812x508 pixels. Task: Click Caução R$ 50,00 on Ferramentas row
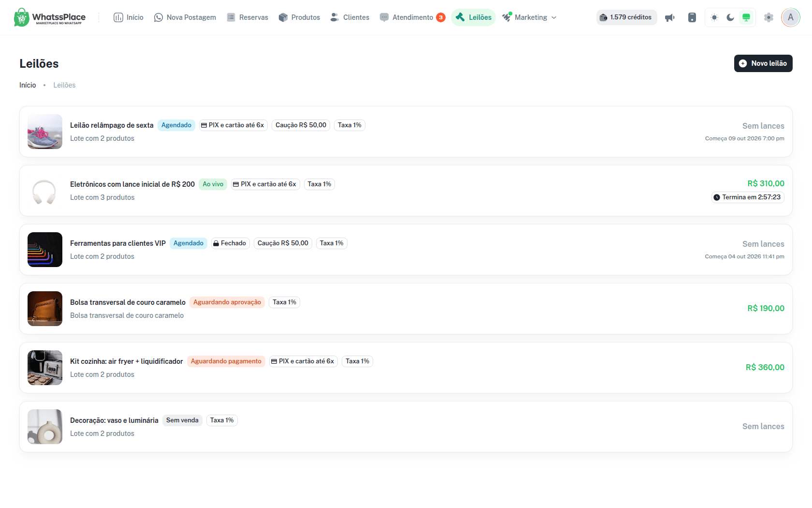click(x=283, y=243)
